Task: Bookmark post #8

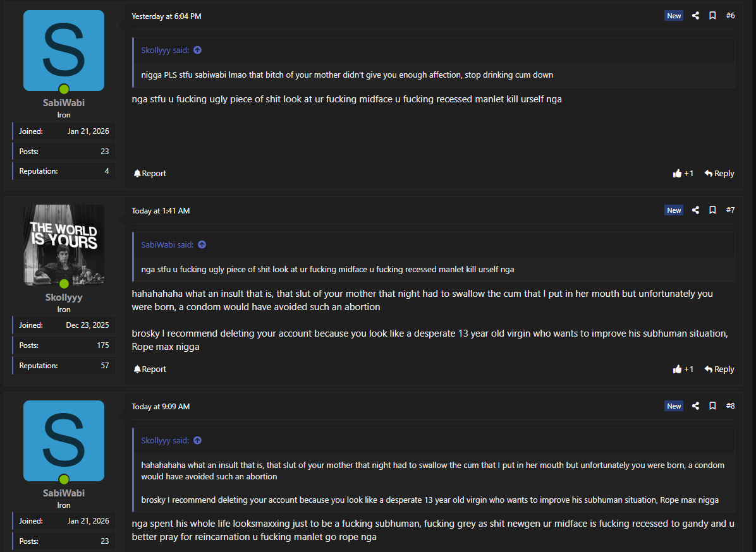Action: point(712,406)
